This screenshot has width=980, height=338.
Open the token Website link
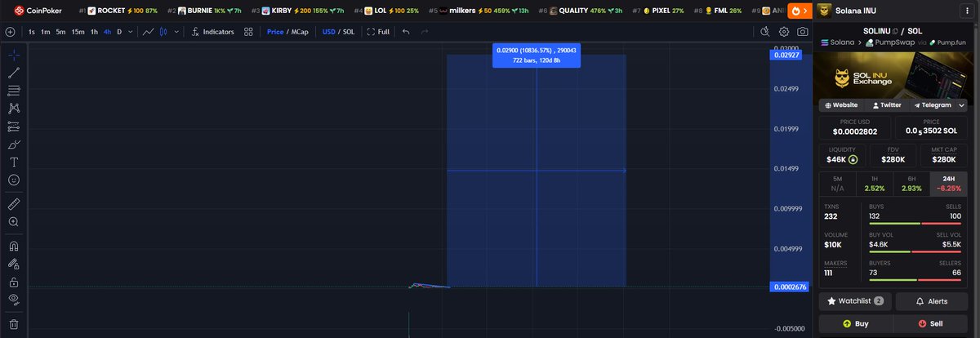pyautogui.click(x=841, y=105)
